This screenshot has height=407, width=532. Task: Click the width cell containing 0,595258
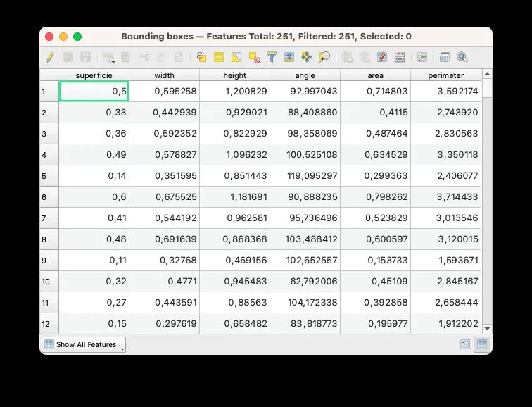tap(164, 91)
